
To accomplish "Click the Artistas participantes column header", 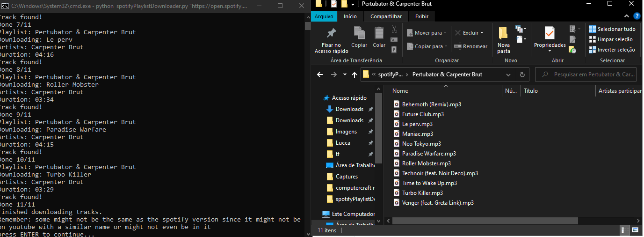I will tap(620, 91).
